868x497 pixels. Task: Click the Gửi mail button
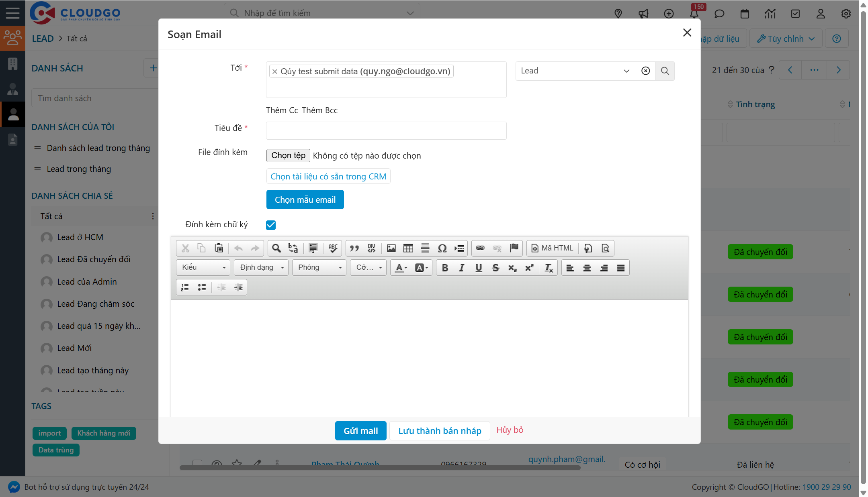tap(360, 430)
